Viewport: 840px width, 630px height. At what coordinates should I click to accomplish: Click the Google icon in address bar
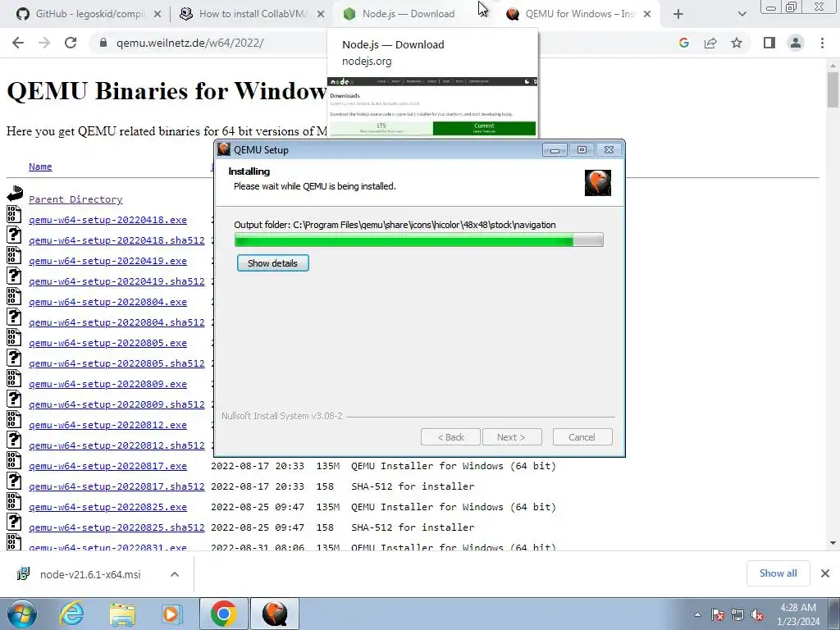(683, 43)
